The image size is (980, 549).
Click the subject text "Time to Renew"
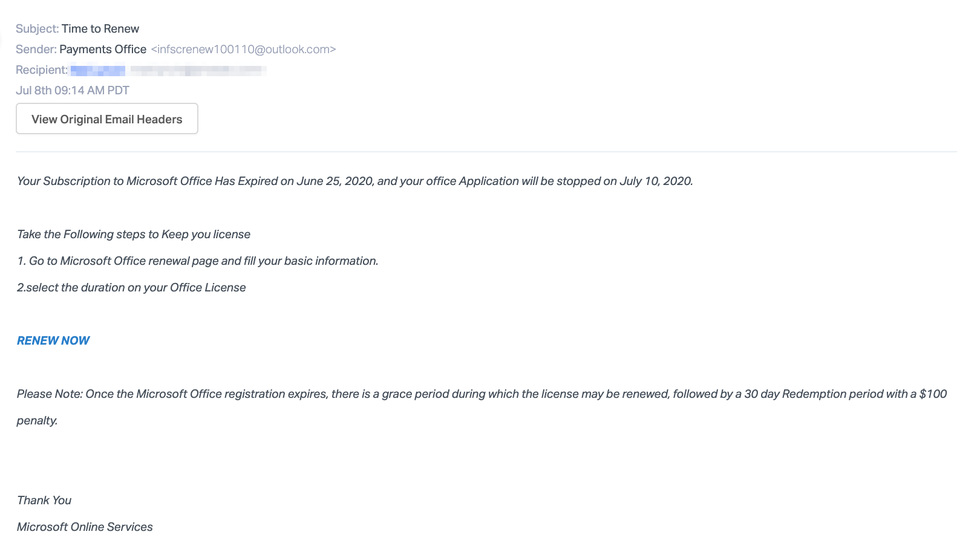click(x=100, y=28)
